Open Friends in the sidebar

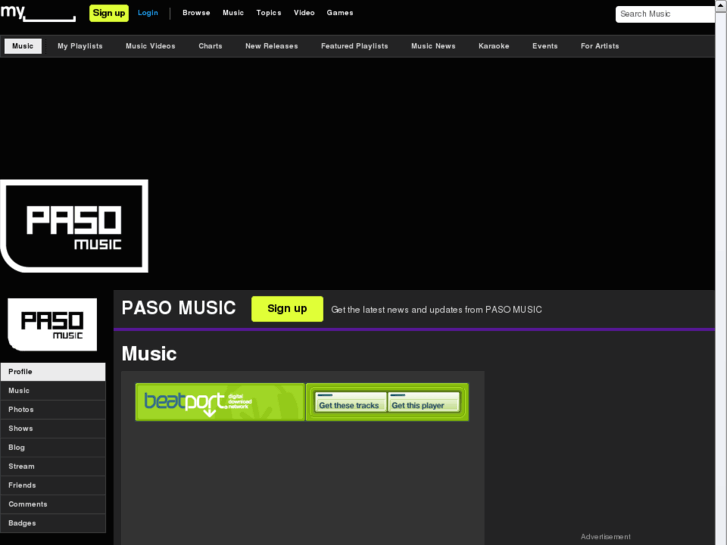[53, 486]
